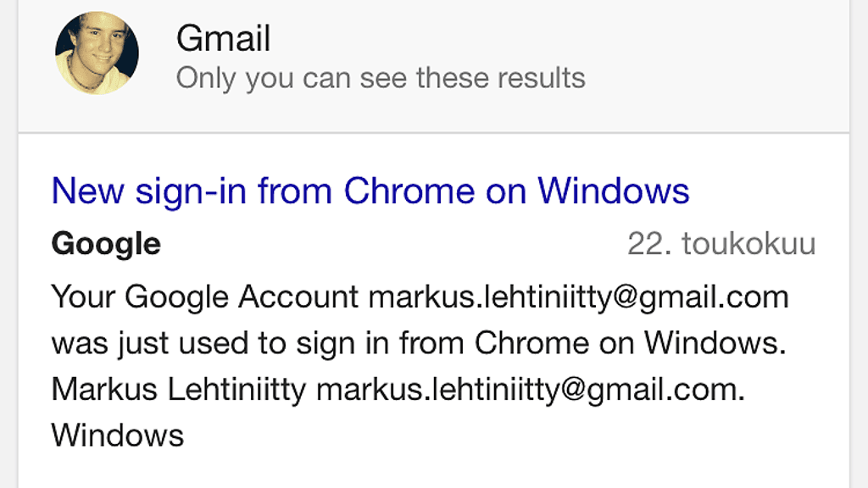Viewport: 868px width, 488px height.
Task: Click "Your Google Account" snippet text
Action: pos(205,297)
